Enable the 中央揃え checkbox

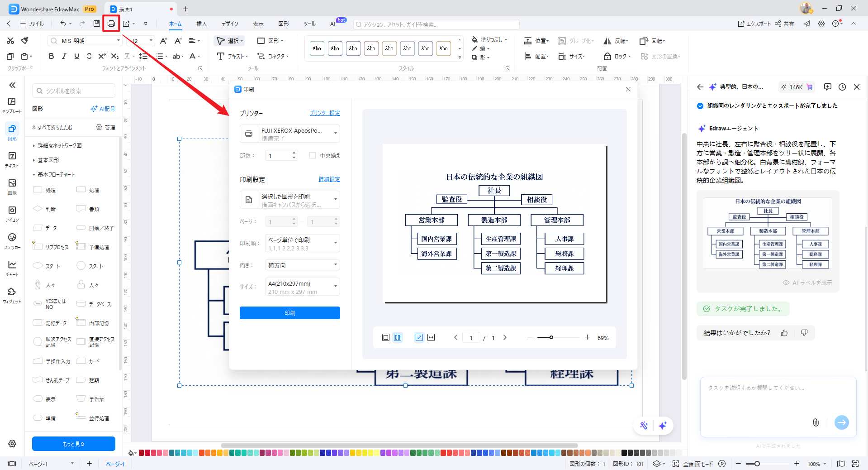[x=312, y=155]
